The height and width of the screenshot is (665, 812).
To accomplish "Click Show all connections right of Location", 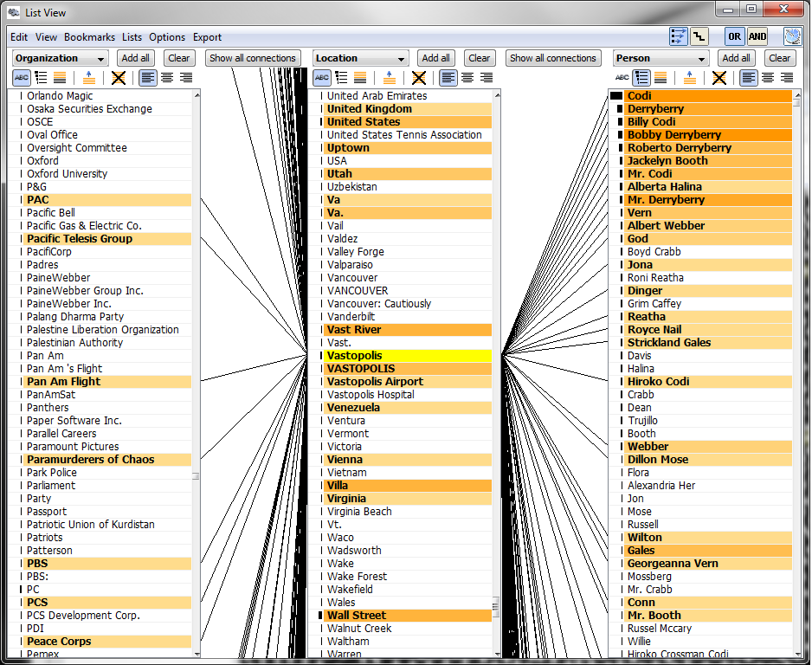I will (553, 58).
